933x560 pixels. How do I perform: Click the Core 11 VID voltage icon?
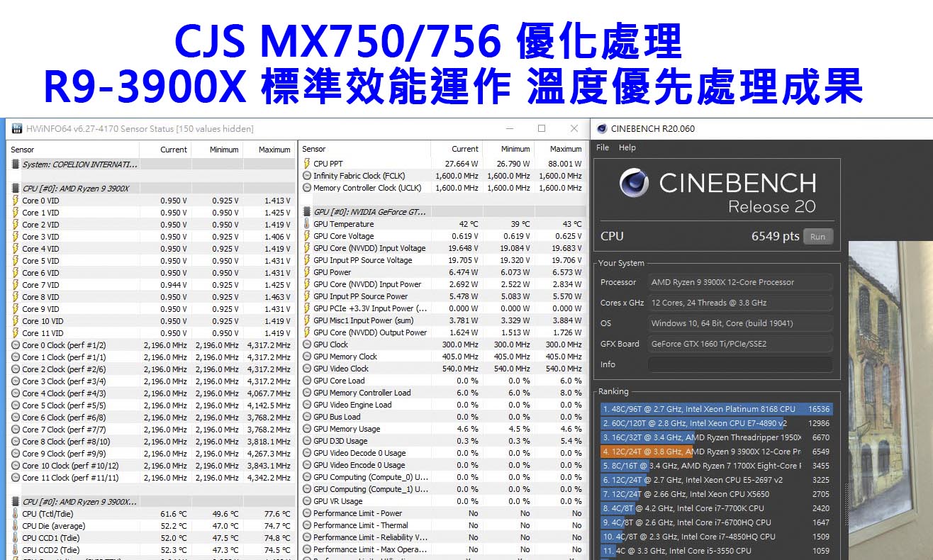[x=16, y=333]
